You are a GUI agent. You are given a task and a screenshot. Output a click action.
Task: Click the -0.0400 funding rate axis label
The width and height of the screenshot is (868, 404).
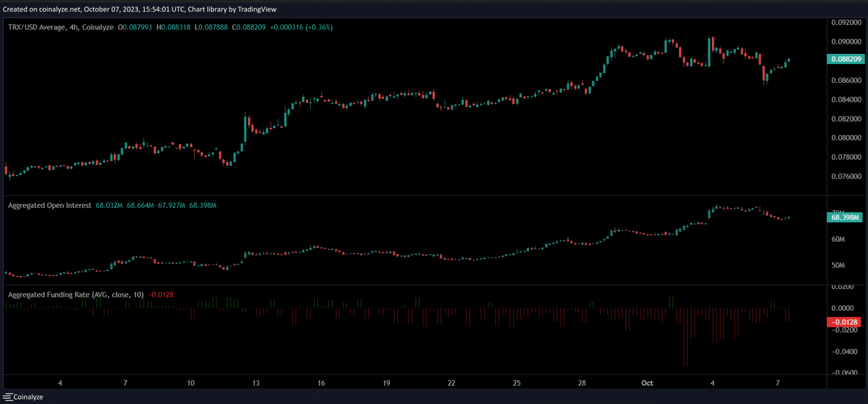click(844, 352)
